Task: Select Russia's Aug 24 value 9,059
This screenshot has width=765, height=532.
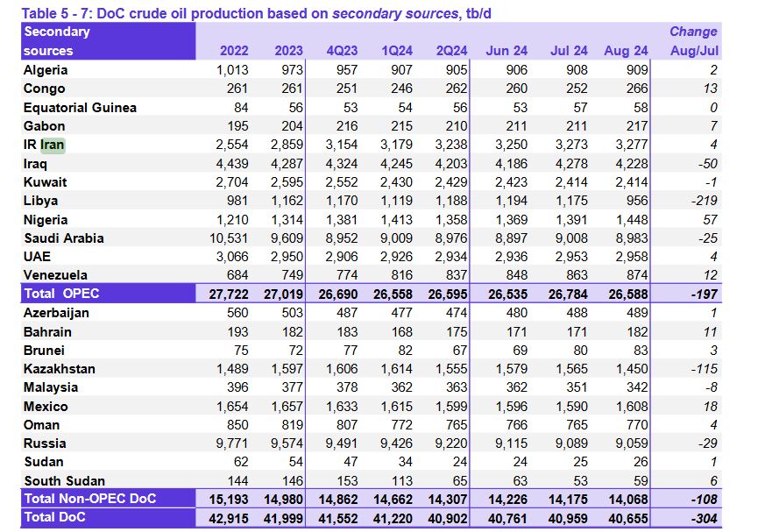Action: pyautogui.click(x=628, y=443)
